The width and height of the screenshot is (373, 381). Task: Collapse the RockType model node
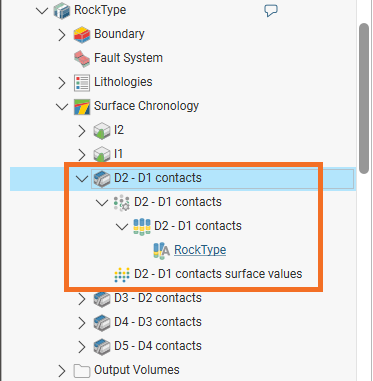(42, 10)
